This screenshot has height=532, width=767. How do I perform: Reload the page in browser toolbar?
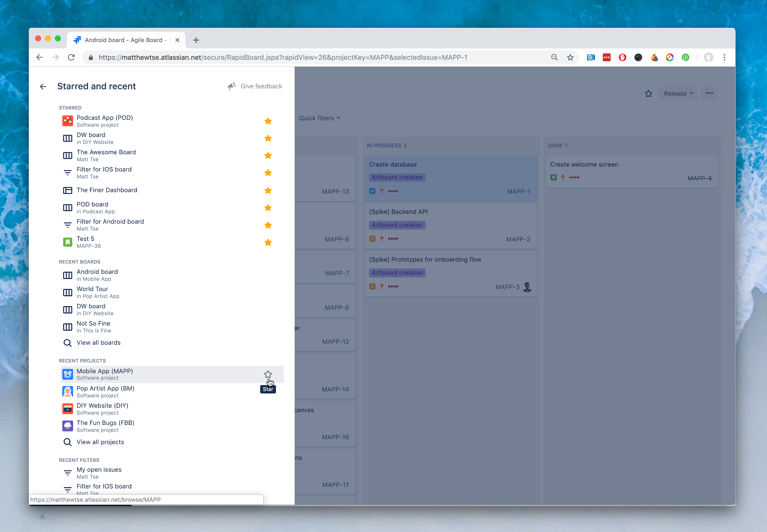click(71, 57)
